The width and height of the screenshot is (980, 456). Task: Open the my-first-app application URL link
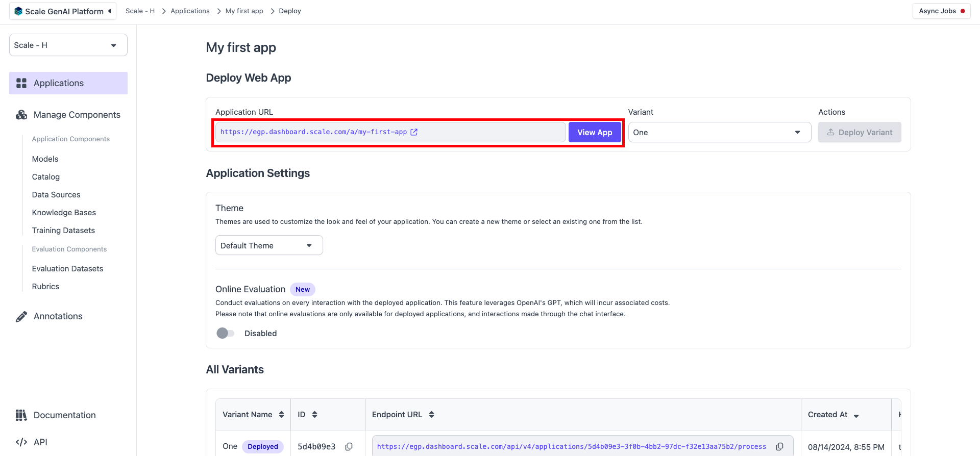point(313,132)
